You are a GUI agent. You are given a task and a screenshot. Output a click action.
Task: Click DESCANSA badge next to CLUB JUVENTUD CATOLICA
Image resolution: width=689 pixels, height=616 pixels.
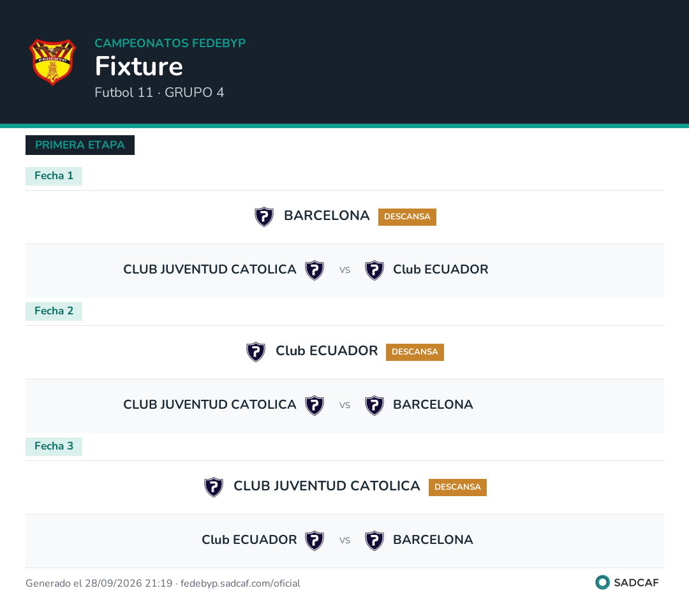pos(457,487)
